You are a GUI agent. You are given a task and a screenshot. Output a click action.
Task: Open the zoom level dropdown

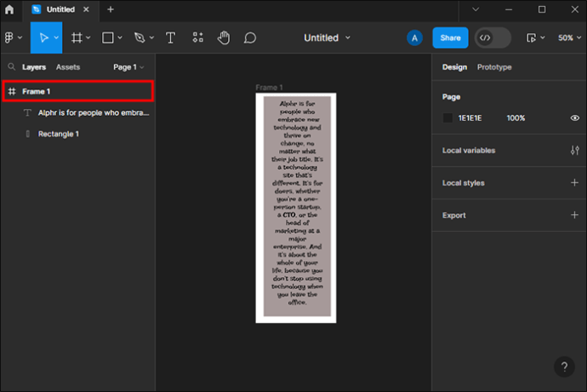(x=568, y=38)
